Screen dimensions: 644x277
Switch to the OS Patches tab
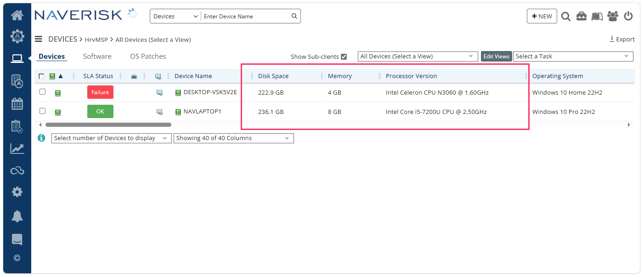pos(148,57)
